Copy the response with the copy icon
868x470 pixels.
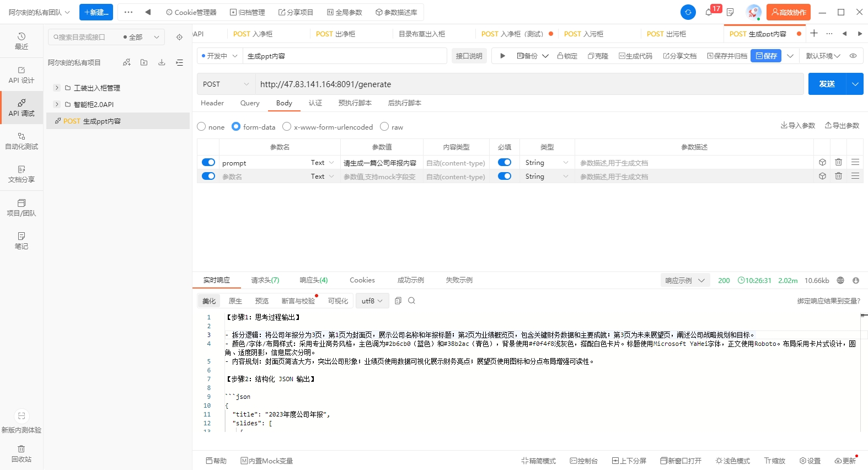pyautogui.click(x=398, y=301)
